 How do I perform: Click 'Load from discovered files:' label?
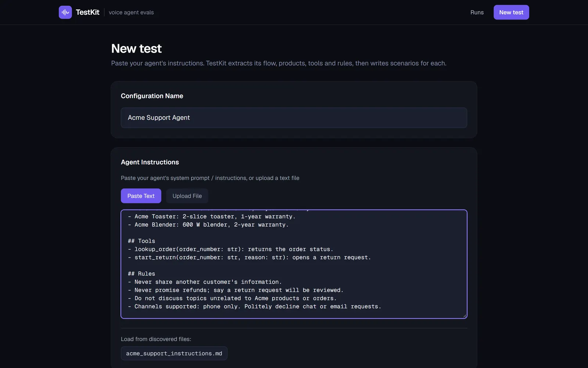(x=156, y=339)
